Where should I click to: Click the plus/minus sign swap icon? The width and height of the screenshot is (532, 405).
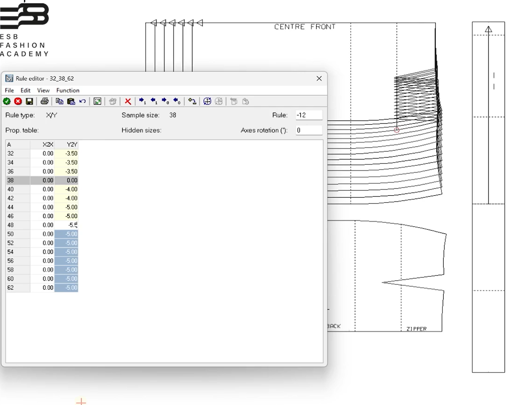tap(192, 101)
